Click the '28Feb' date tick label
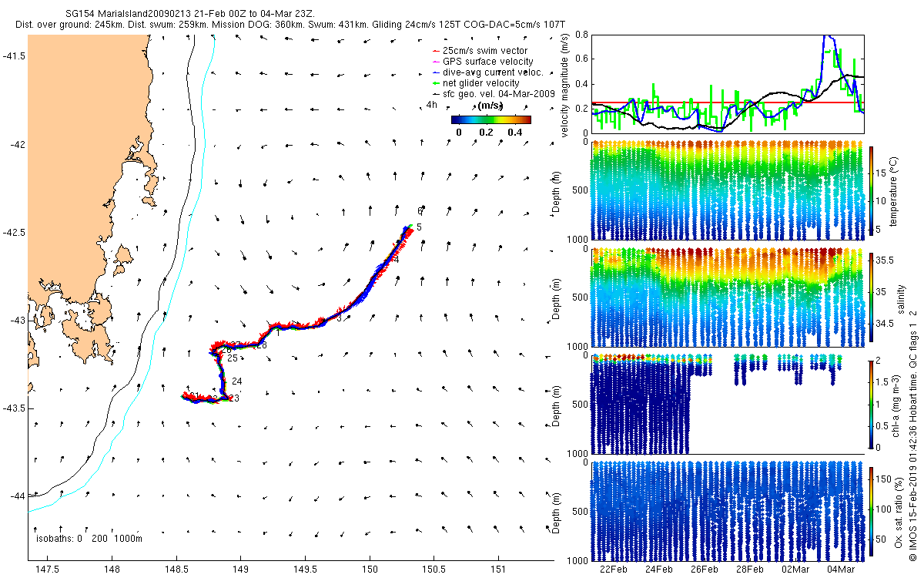This screenshot has width=924, height=578. click(749, 570)
